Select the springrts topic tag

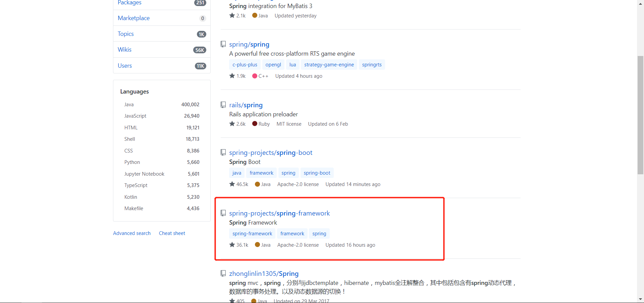point(372,65)
